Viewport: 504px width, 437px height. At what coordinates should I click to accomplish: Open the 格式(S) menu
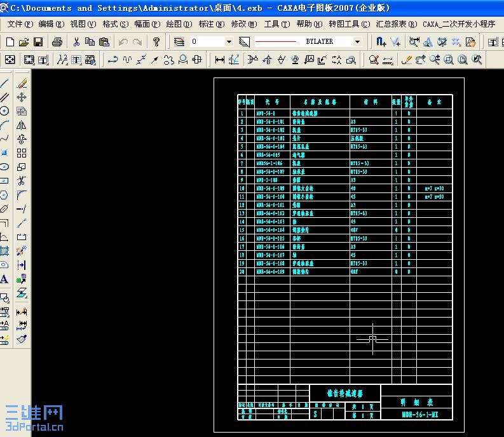click(116, 24)
